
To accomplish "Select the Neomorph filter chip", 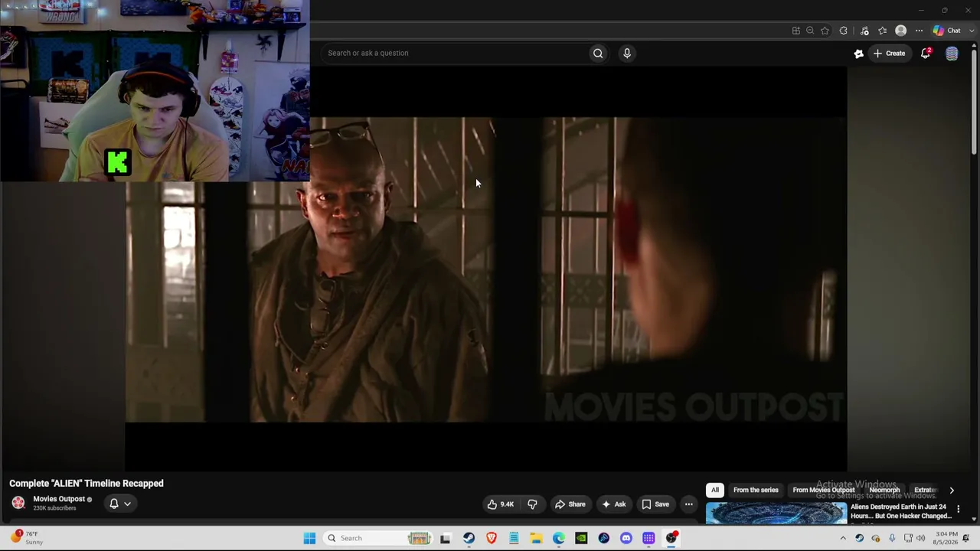I will [x=884, y=490].
